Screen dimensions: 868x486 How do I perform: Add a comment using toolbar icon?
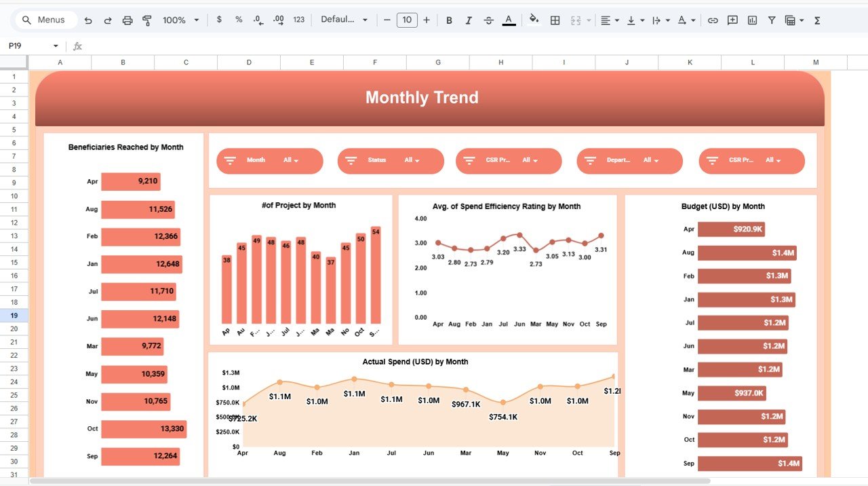(x=732, y=20)
